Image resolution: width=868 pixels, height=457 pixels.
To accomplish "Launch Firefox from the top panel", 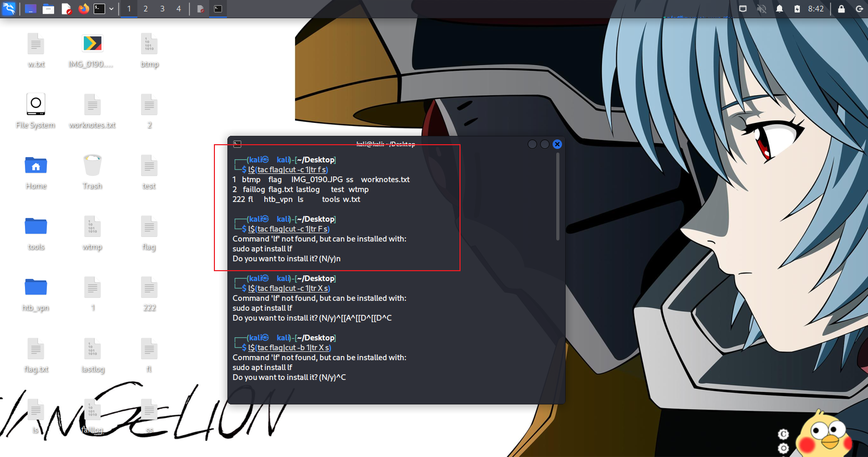I will (x=84, y=9).
